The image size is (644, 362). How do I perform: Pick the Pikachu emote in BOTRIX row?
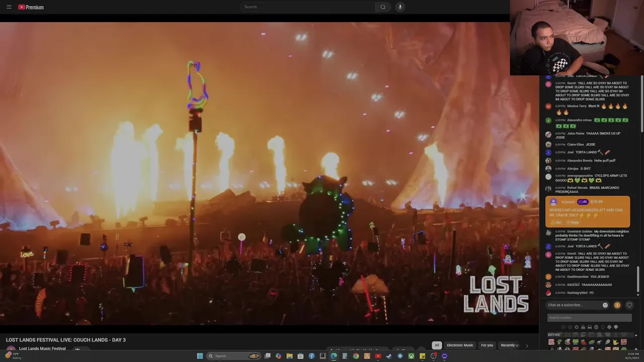(x=615, y=342)
